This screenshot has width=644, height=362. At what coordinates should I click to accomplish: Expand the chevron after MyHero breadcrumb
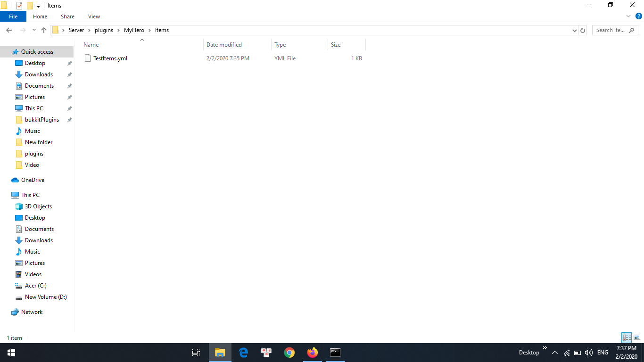(150, 30)
